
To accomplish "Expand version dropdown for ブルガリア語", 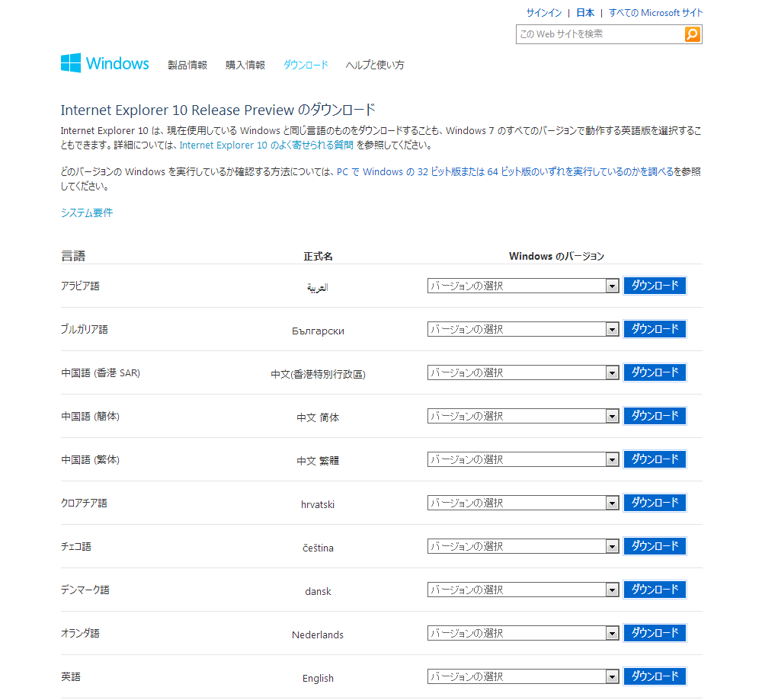I will (x=523, y=329).
